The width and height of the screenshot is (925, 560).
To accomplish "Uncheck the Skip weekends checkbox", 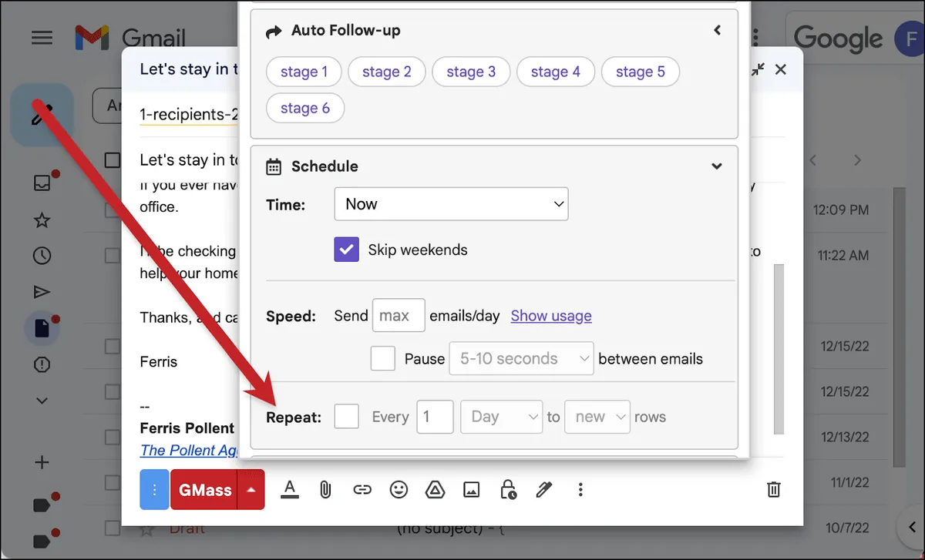I will 347,250.
